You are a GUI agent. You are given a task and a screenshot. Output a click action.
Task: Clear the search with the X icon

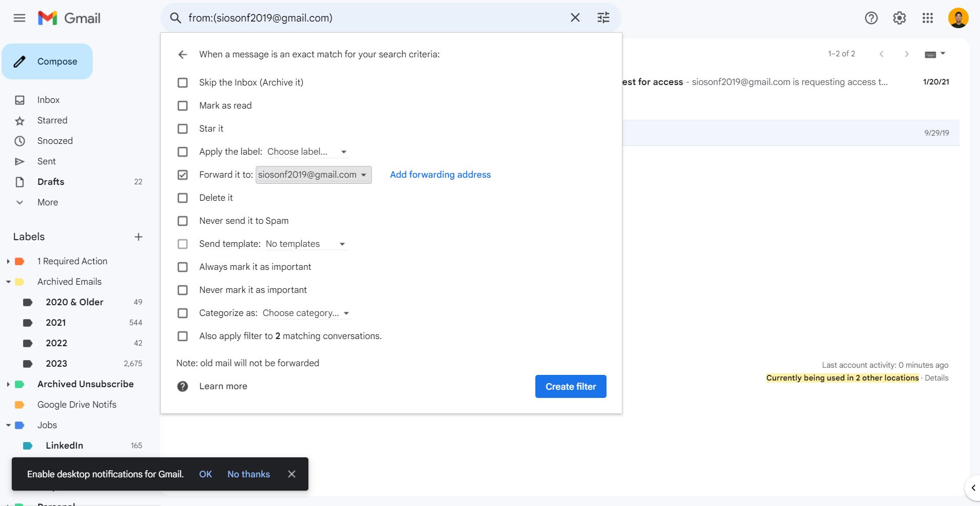pos(575,18)
